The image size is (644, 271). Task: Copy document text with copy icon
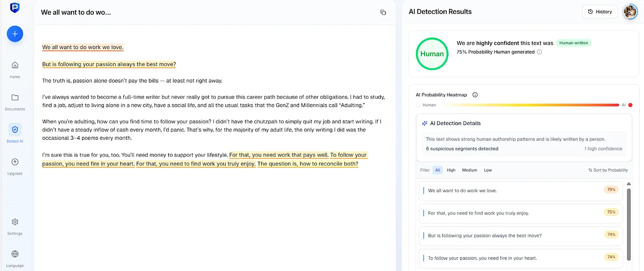[383, 12]
